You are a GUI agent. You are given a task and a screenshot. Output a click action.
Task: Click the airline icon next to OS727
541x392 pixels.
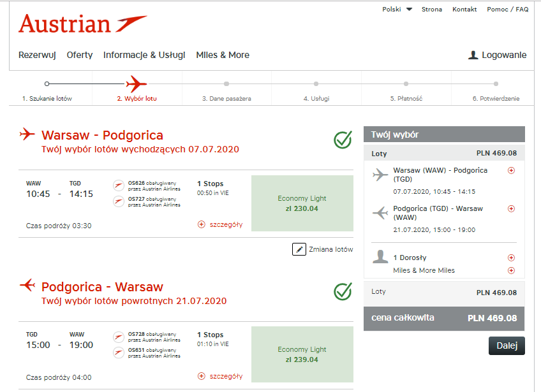click(119, 201)
